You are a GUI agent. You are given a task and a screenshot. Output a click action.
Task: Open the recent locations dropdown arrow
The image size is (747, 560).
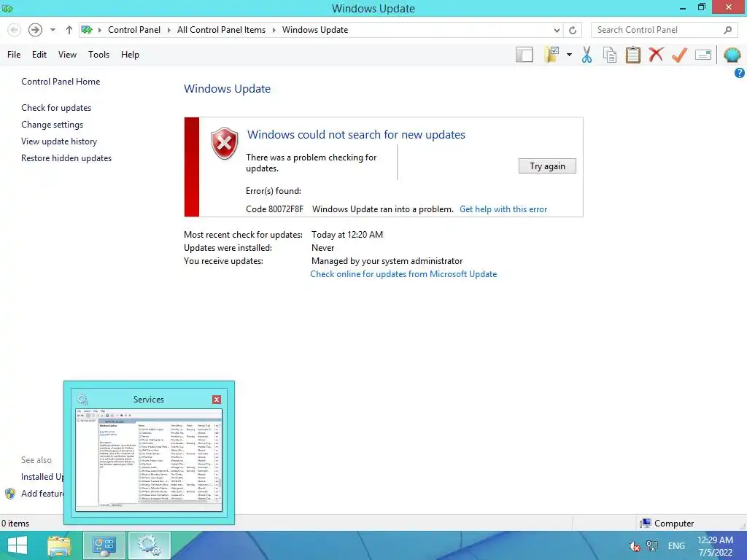click(53, 30)
